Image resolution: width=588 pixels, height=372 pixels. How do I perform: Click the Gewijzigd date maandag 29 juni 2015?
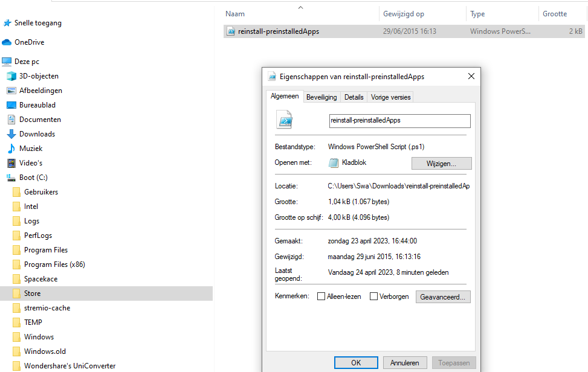(x=374, y=257)
